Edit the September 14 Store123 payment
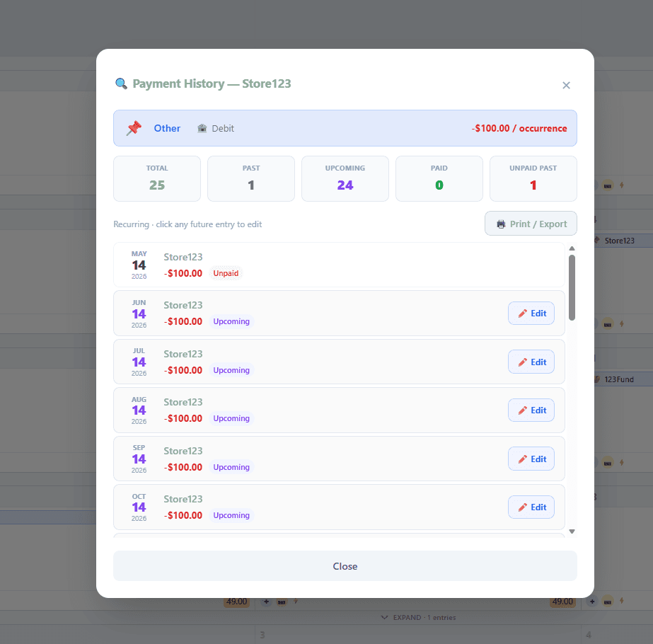The width and height of the screenshot is (653, 644). 531,459
